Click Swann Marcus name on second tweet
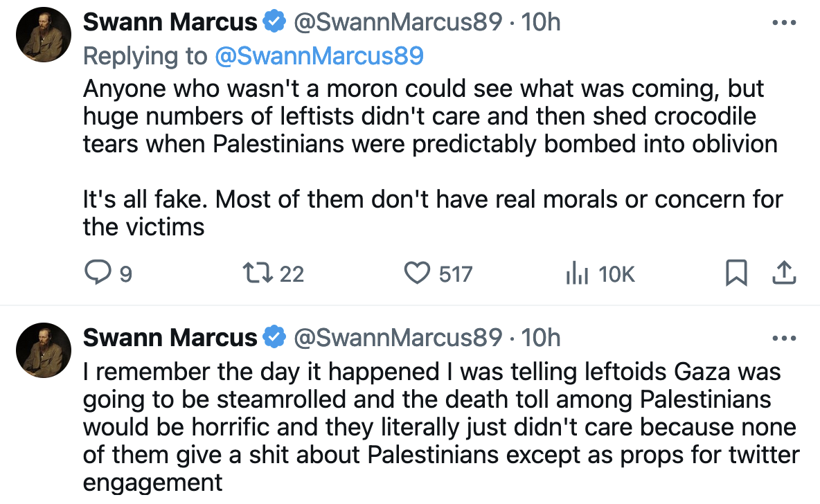Image resolution: width=820 pixels, height=504 pixels. [x=170, y=338]
